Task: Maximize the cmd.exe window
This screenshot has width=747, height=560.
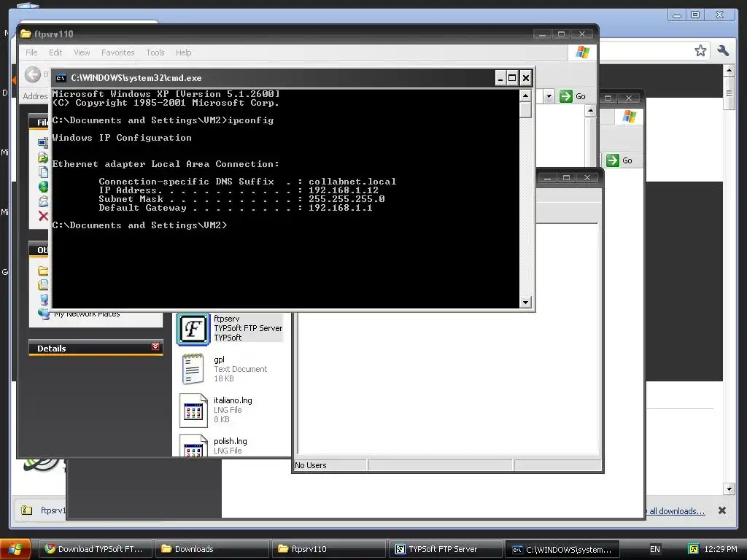Action: [x=512, y=77]
